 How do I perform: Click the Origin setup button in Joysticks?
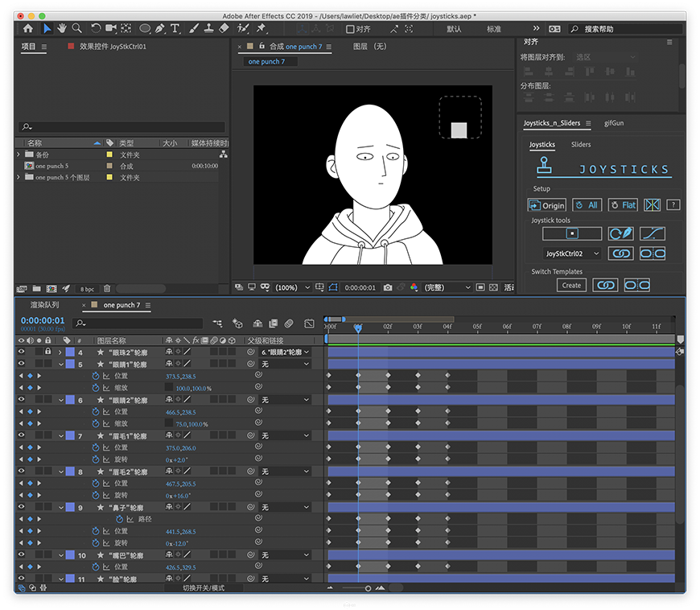click(x=547, y=205)
